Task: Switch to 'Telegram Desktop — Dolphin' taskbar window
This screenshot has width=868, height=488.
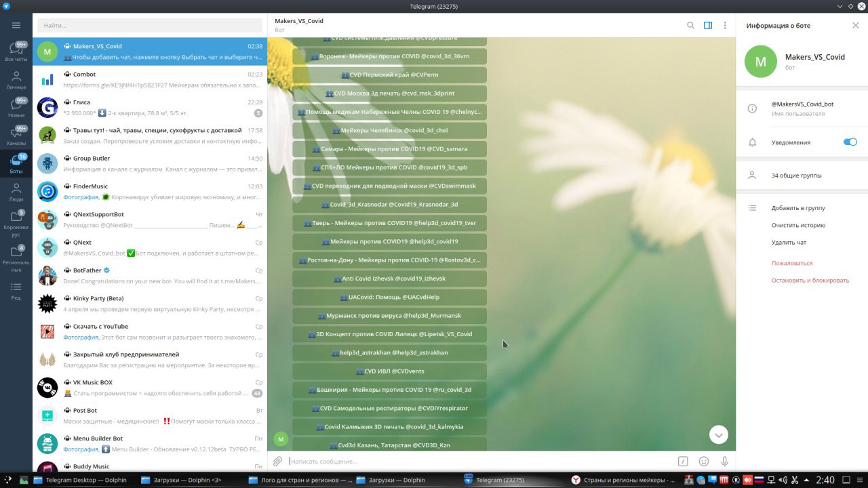Action: (80, 480)
